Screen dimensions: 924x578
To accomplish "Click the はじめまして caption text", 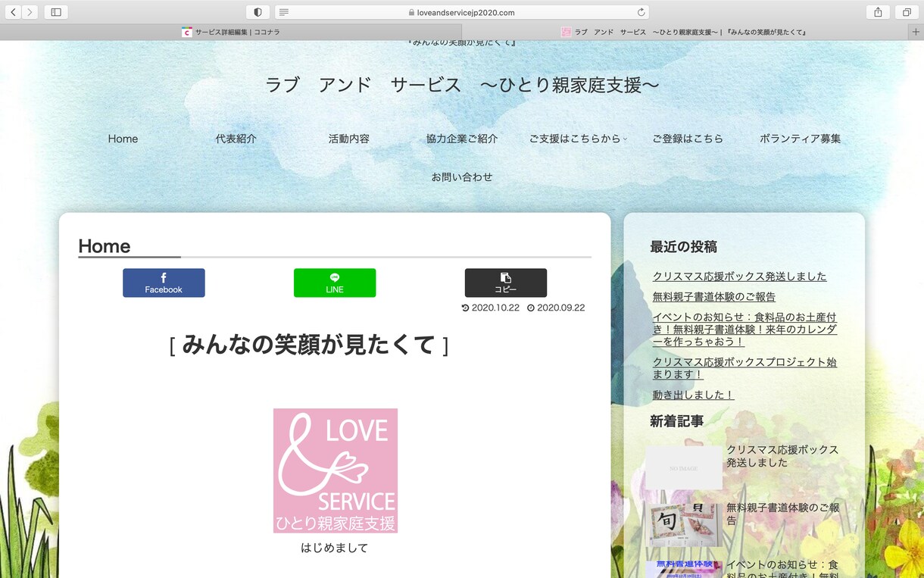I will (334, 548).
